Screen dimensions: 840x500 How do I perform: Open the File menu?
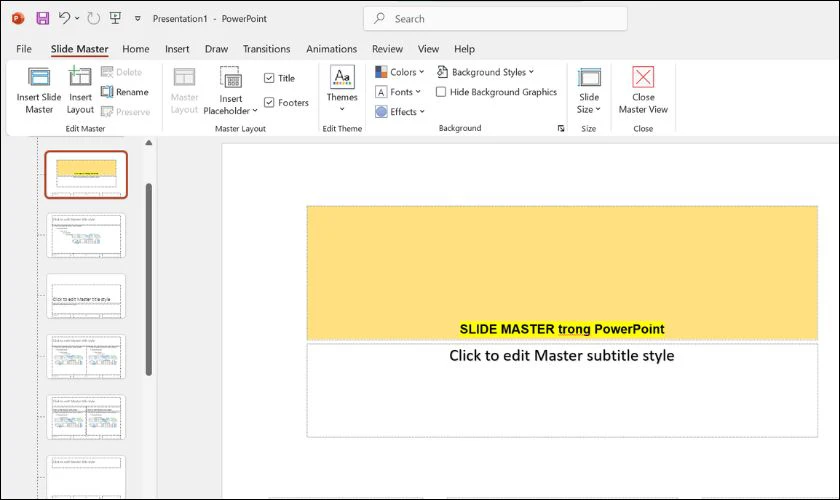pos(24,49)
